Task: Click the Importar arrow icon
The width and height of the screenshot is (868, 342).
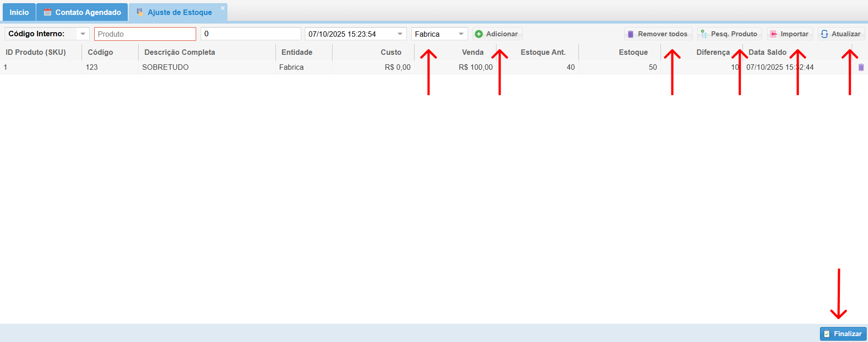Action: 774,34
